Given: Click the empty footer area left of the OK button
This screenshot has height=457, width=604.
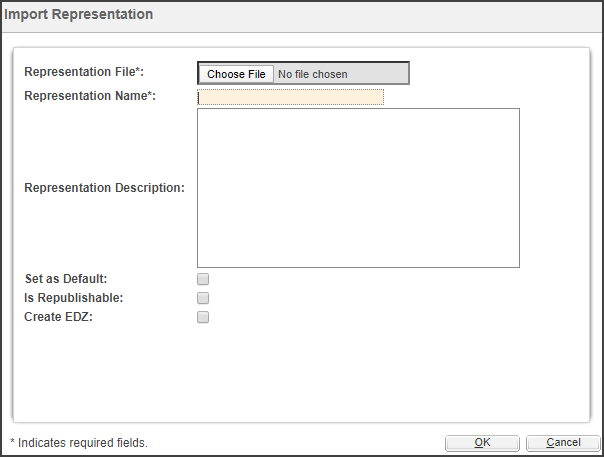Looking at the screenshot, I should point(297,443).
